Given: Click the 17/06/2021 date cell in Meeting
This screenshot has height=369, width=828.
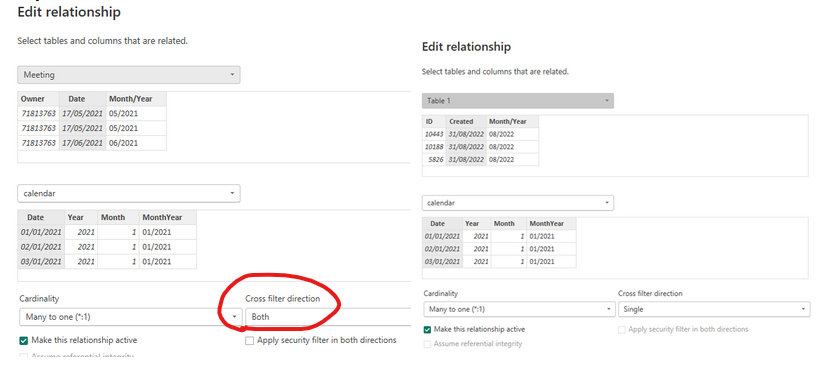Looking at the screenshot, I should 83,143.
